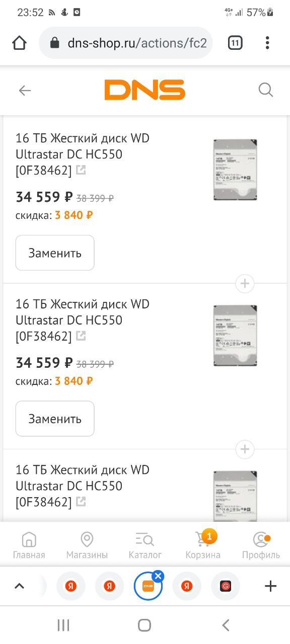Expand the tab strip with the up chevron

tap(19, 586)
